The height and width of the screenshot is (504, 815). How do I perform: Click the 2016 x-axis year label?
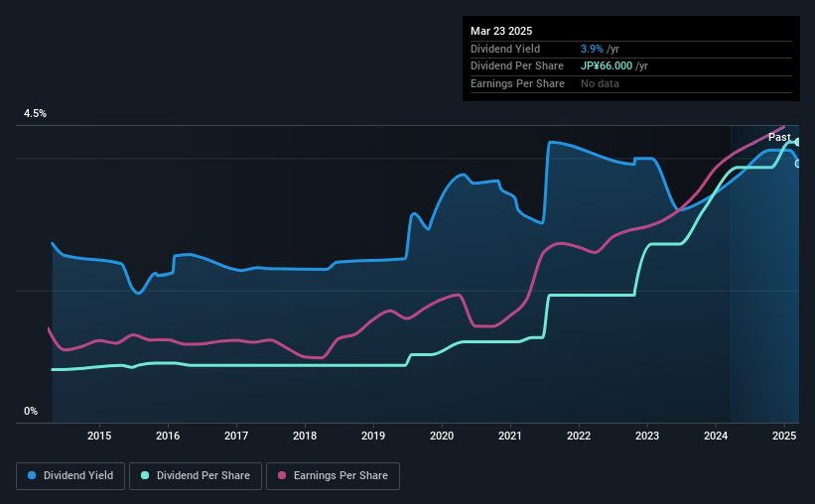[168, 436]
